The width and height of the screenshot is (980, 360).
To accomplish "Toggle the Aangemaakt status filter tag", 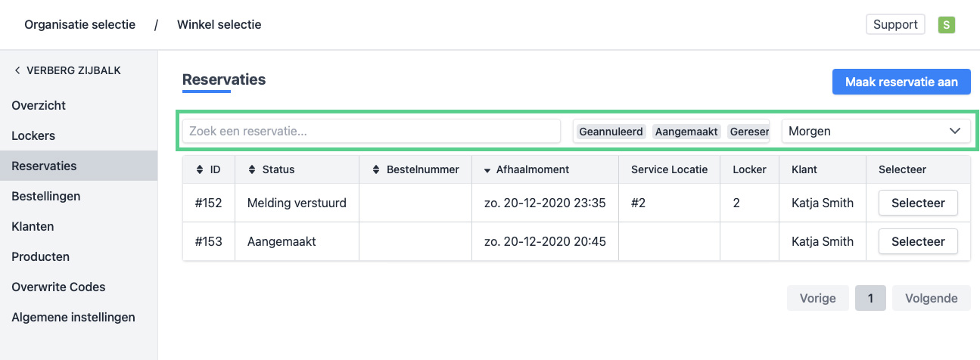I will click(x=686, y=132).
